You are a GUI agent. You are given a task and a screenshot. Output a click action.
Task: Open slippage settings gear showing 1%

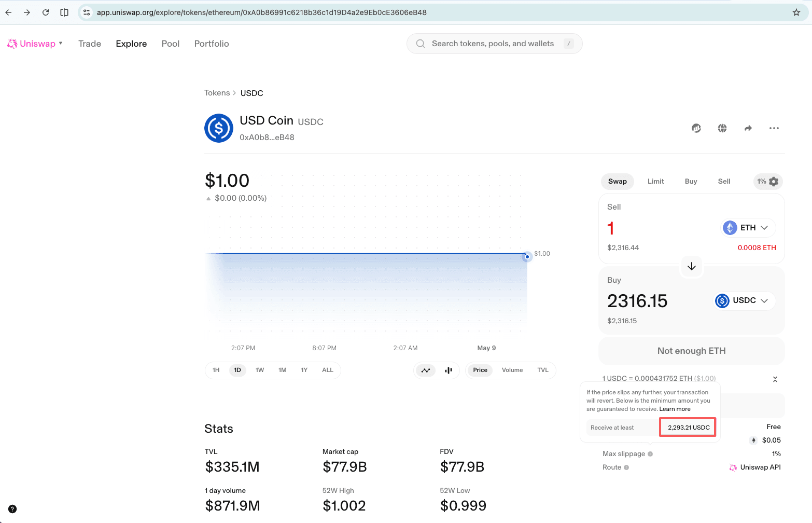pos(768,181)
